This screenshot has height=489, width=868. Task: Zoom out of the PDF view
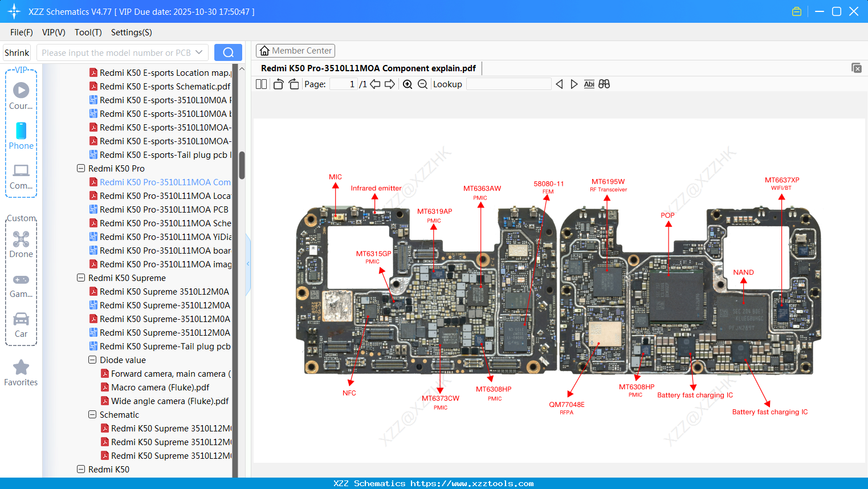click(422, 84)
